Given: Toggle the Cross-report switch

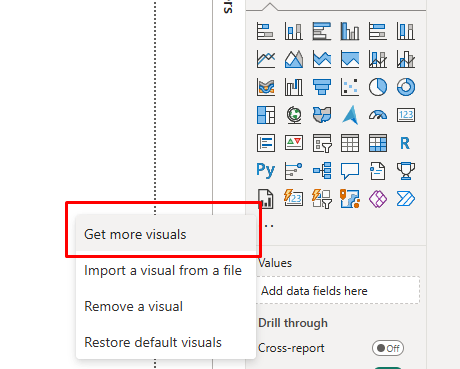Looking at the screenshot, I should pyautogui.click(x=388, y=348).
